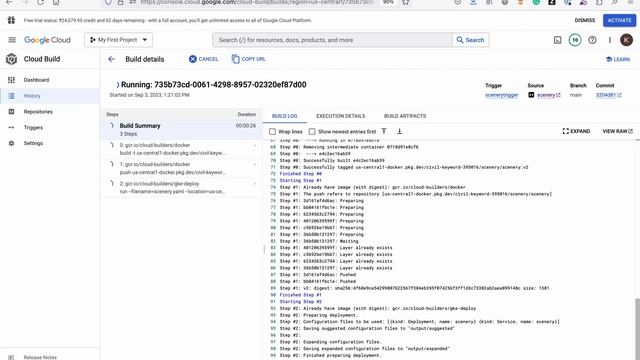This screenshot has width=640, height=360.
Task: Click the Settings gear icon in sidebar
Action: (11, 143)
